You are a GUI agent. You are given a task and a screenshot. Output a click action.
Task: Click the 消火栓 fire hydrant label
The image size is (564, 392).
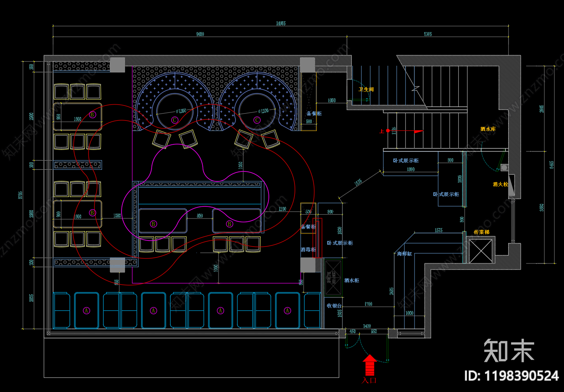(x=500, y=184)
